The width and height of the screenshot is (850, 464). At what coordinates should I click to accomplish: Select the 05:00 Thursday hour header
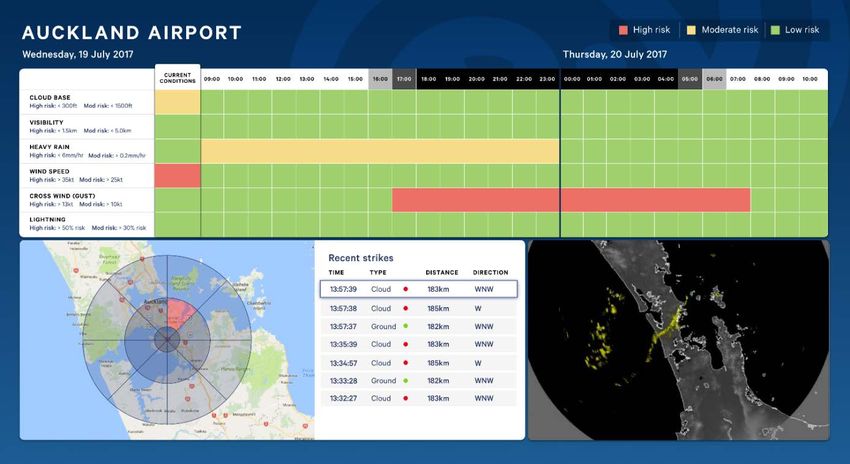[690, 79]
